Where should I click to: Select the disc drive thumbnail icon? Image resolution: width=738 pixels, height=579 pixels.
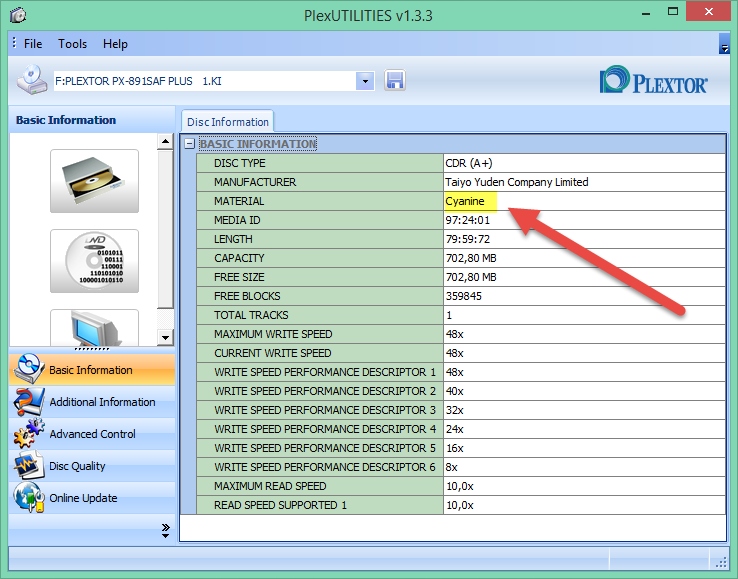(x=94, y=181)
